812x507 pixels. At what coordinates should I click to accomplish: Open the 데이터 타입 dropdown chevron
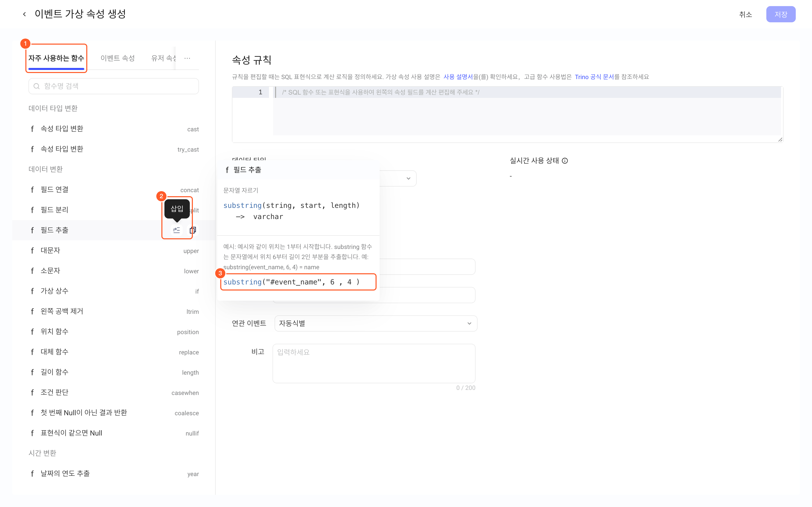pyautogui.click(x=408, y=178)
